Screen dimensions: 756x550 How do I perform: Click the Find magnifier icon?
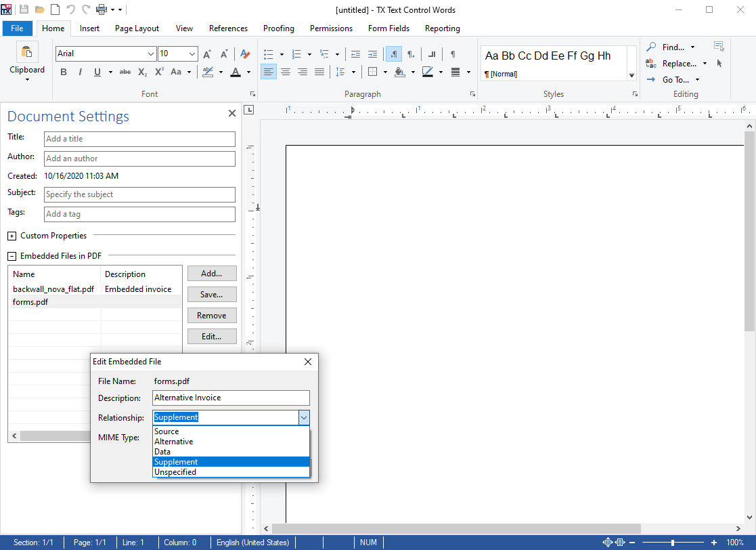651,47
